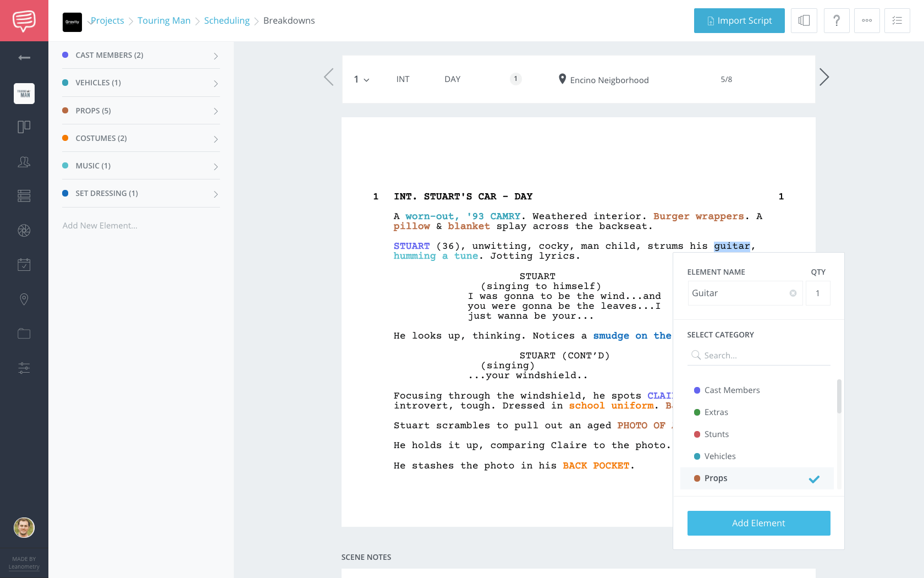Image resolution: width=924 pixels, height=578 pixels.
Task: Expand the Props (5) section
Action: tap(141, 111)
